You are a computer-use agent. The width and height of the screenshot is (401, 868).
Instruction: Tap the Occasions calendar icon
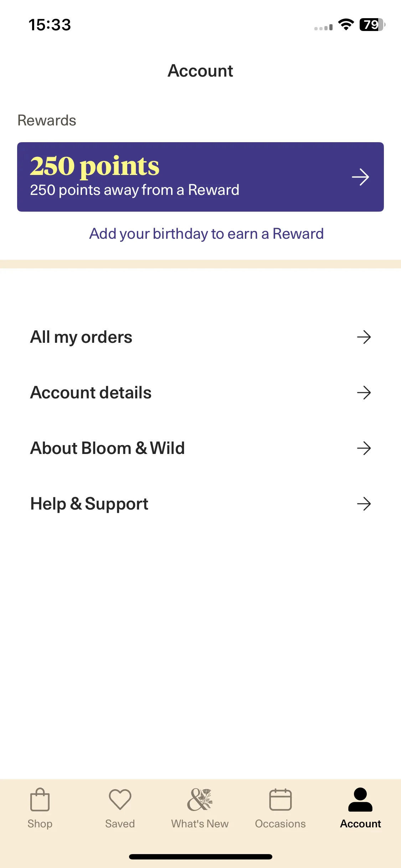click(281, 800)
